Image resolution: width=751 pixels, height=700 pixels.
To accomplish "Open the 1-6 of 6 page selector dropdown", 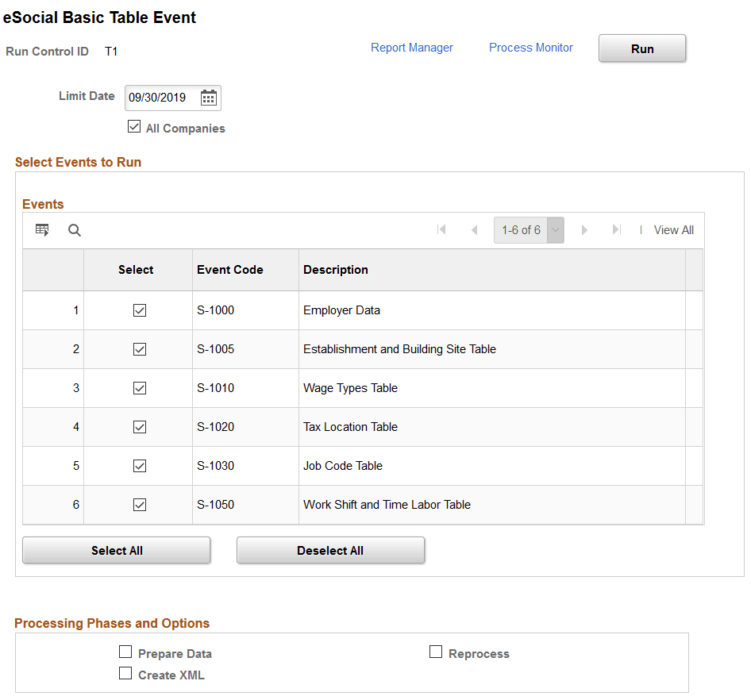I will coord(553,229).
